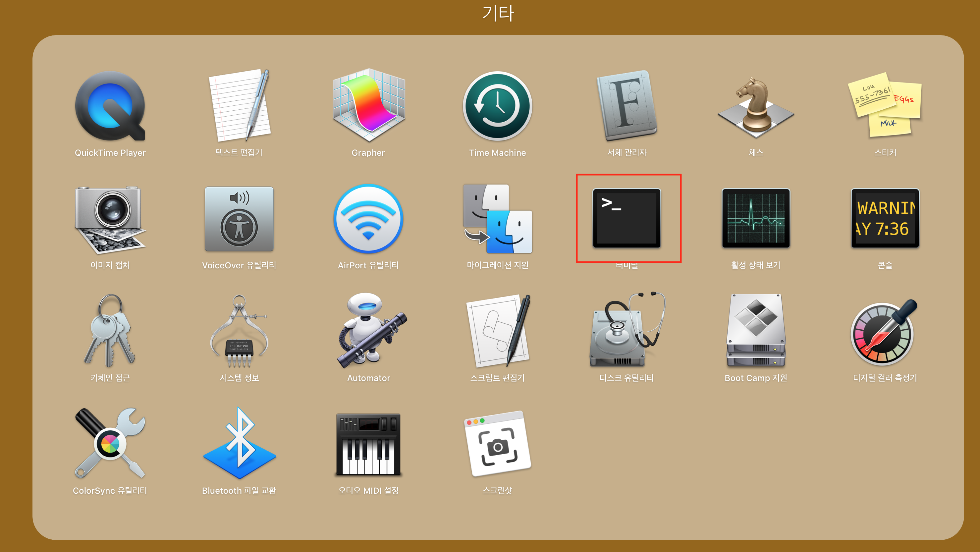980x552 pixels.
Task: Open 키체인 접근 app
Action: 110,331
